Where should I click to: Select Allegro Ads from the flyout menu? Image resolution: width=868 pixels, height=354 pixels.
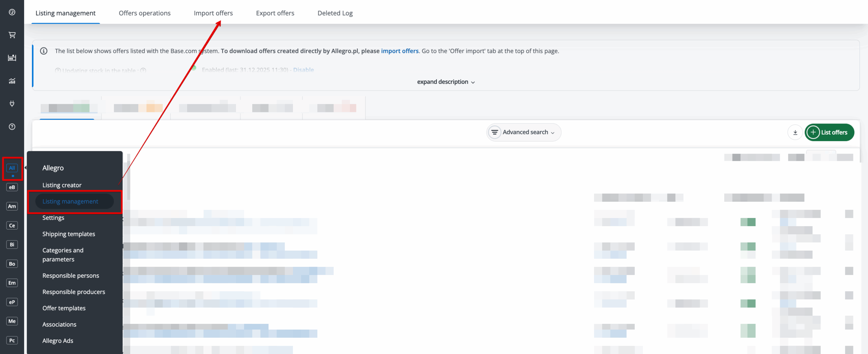[58, 341]
